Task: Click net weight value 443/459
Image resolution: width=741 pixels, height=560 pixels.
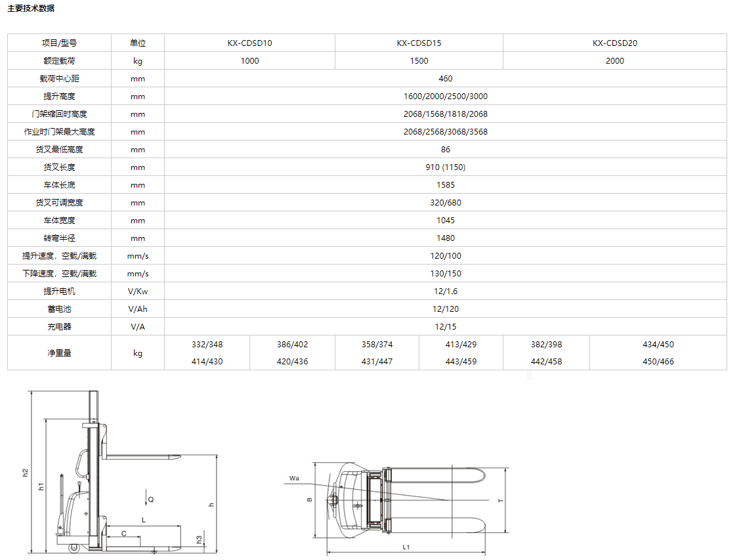Action: [461, 362]
